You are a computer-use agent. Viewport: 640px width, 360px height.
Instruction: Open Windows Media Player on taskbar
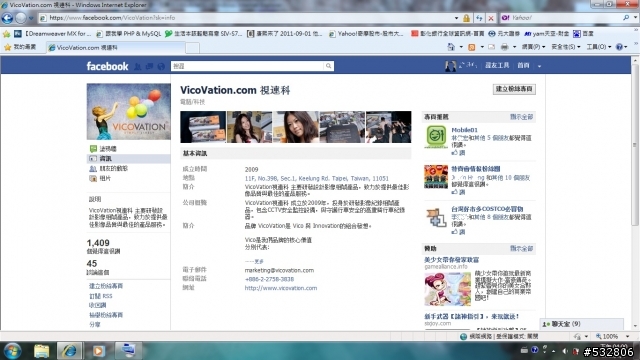[98, 351]
